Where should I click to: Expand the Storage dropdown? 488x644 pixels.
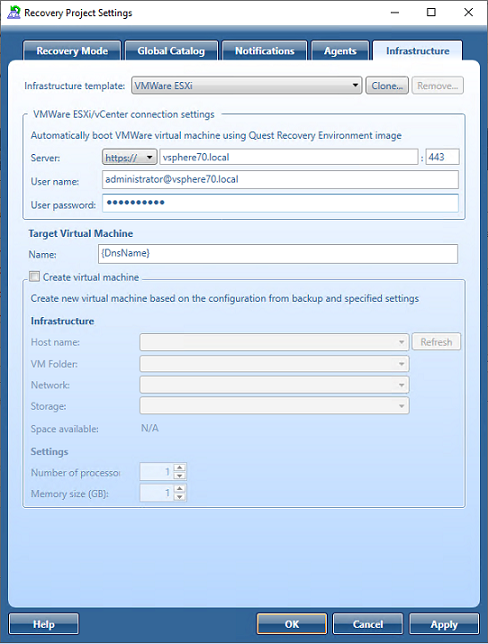tap(274, 406)
